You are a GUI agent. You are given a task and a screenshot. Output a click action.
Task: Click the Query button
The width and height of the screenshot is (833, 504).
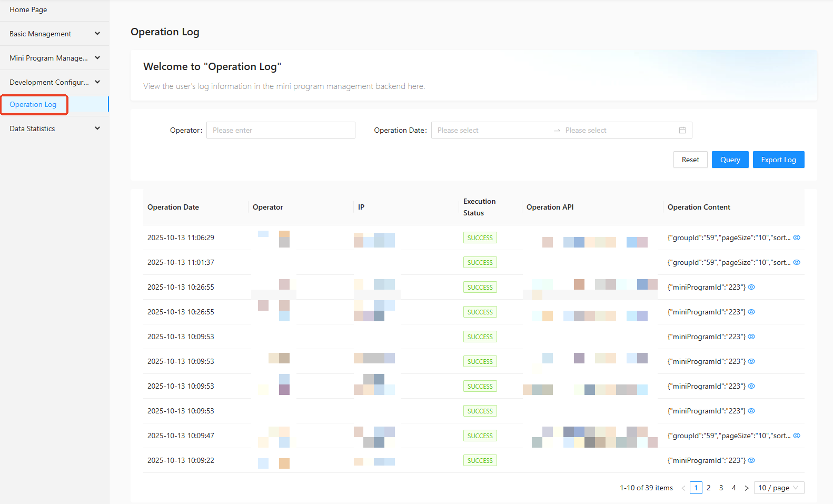pos(730,160)
